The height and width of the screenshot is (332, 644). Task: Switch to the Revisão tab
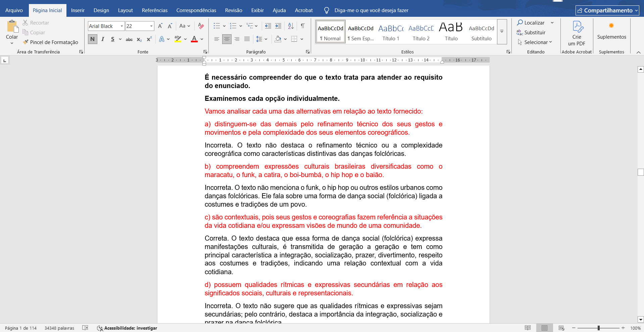click(234, 10)
